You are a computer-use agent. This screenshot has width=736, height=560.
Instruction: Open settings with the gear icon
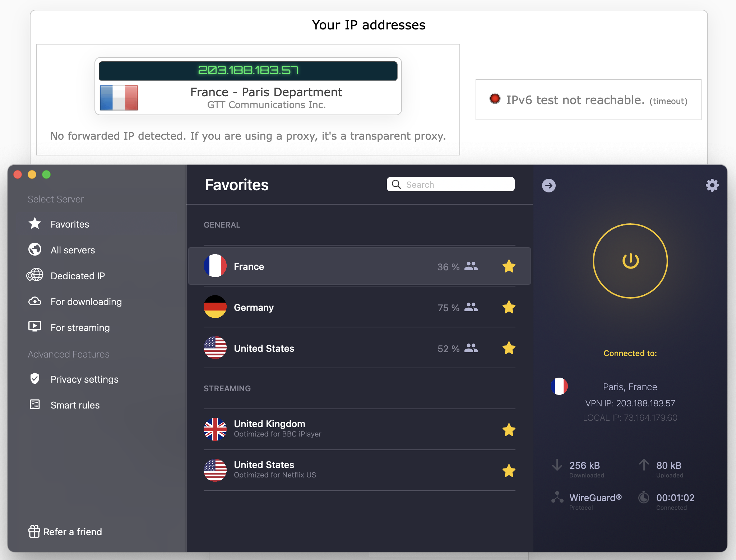(x=712, y=185)
